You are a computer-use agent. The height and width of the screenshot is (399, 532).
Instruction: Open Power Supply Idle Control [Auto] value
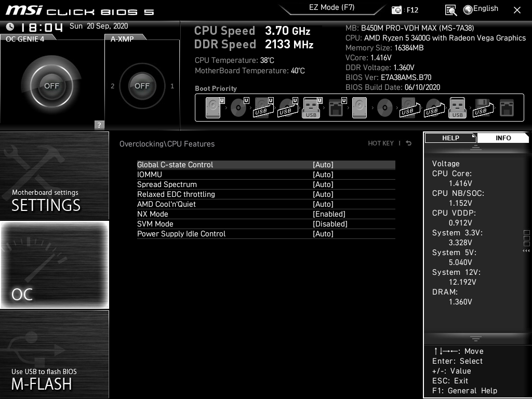pyautogui.click(x=323, y=233)
